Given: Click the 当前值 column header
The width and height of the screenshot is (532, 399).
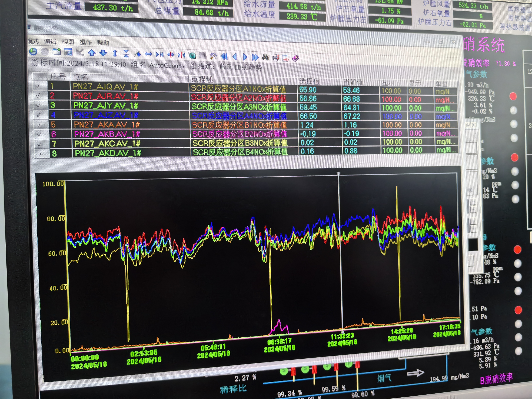Looking at the screenshot, I should 353,82.
